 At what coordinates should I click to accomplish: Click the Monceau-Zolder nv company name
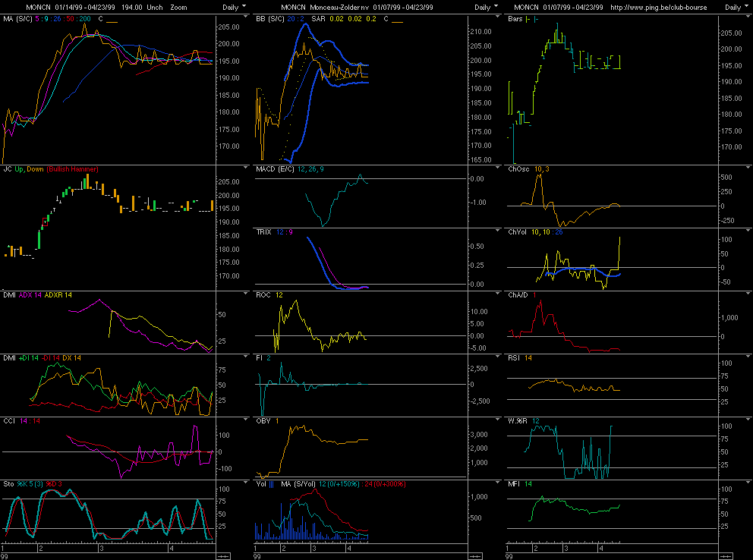pos(339,7)
